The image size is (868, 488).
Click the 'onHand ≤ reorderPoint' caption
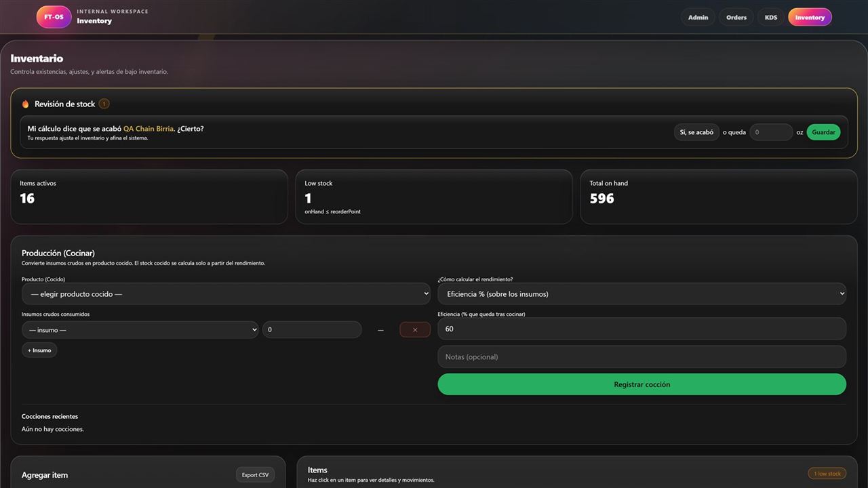click(x=332, y=211)
